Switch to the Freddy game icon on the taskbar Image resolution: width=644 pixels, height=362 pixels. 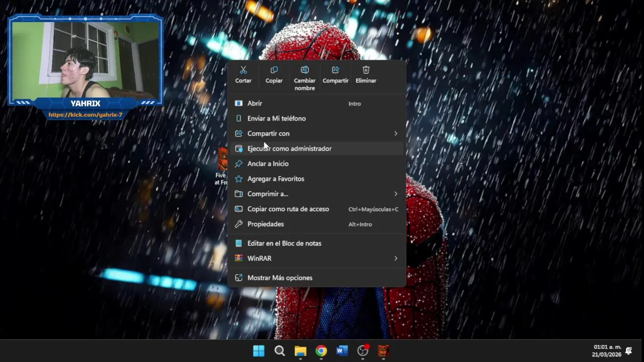tap(383, 351)
